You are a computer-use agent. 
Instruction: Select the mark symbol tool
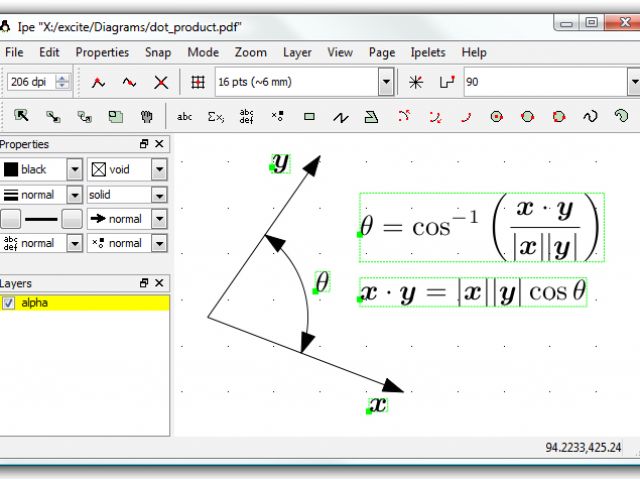click(277, 117)
